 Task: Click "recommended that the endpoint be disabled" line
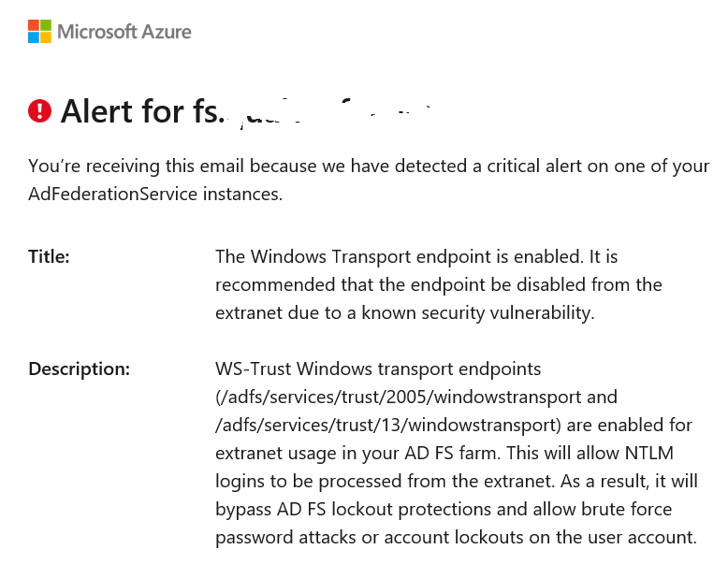(x=438, y=283)
